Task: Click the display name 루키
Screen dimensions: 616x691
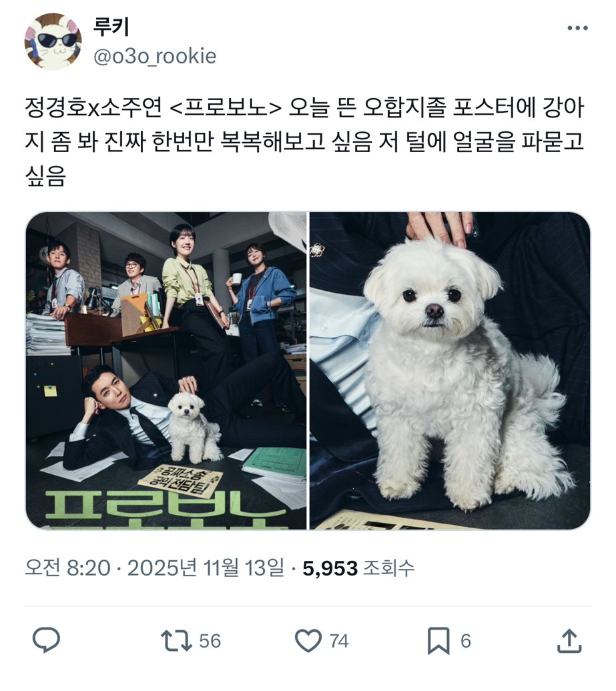Action: [111, 27]
